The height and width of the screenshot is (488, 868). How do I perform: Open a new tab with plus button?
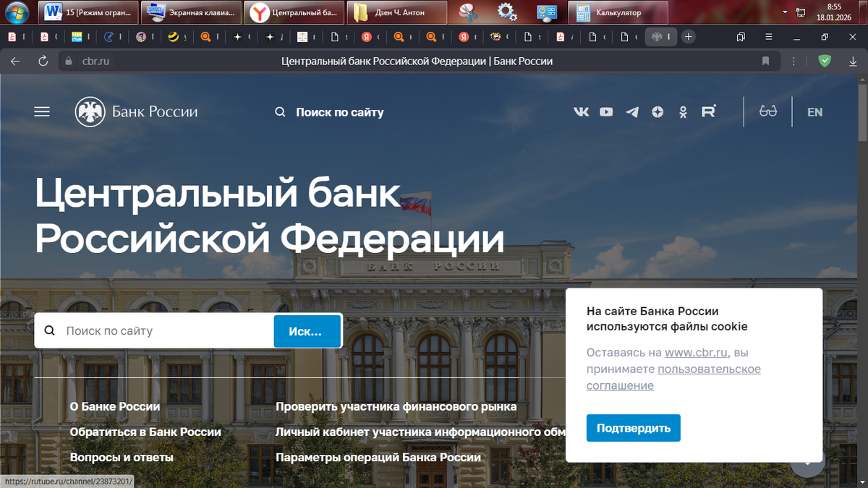(689, 36)
